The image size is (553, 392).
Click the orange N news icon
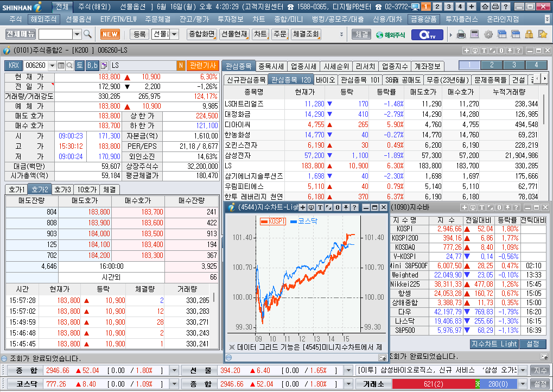point(181,65)
